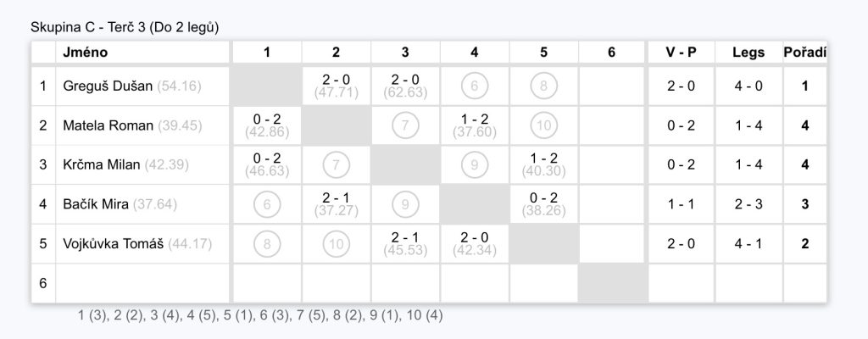
Task: Click the 0 - 2 (38.26) result cell
Action: click(x=543, y=204)
